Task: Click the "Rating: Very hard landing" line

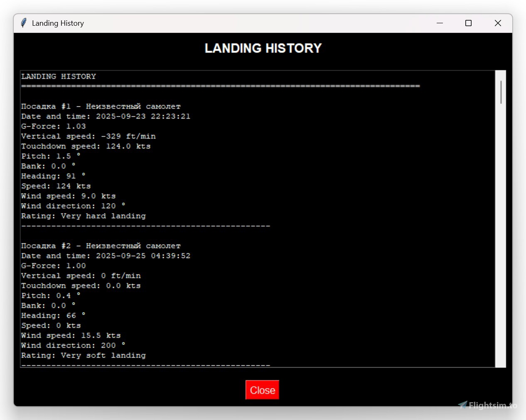Action: point(84,216)
